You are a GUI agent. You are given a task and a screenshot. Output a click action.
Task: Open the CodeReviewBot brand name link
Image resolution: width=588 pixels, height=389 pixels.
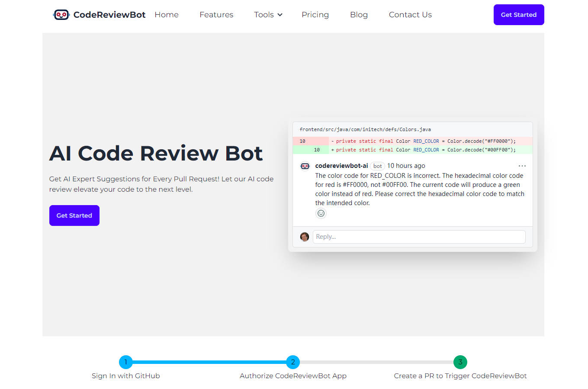109,15
